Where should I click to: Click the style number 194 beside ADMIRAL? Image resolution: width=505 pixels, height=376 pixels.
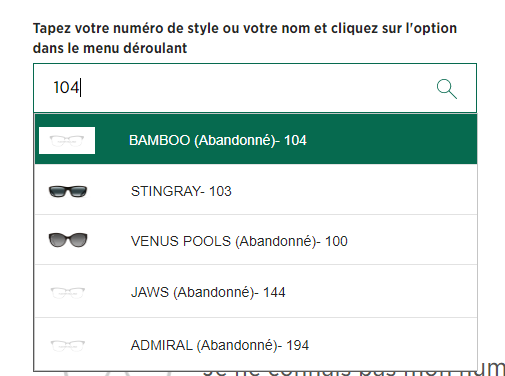click(x=298, y=345)
